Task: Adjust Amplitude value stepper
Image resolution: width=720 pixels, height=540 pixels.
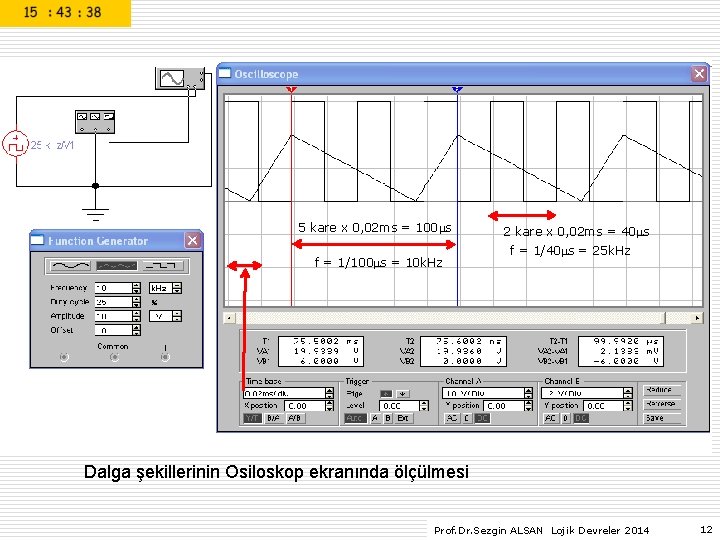Action: pos(136,316)
